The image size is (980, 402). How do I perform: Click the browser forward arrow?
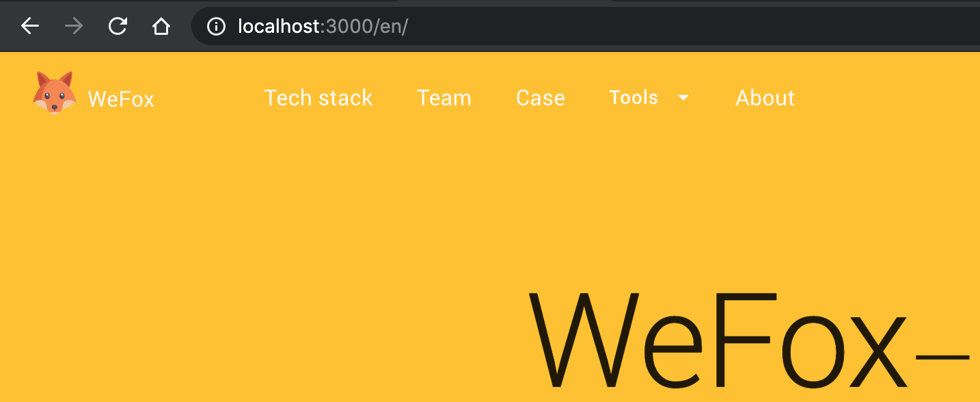click(x=74, y=27)
